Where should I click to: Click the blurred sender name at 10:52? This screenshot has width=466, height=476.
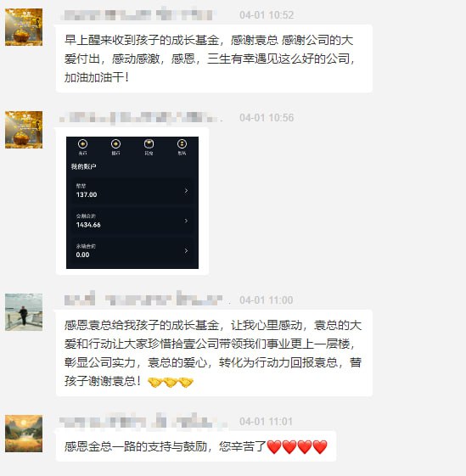(x=138, y=14)
